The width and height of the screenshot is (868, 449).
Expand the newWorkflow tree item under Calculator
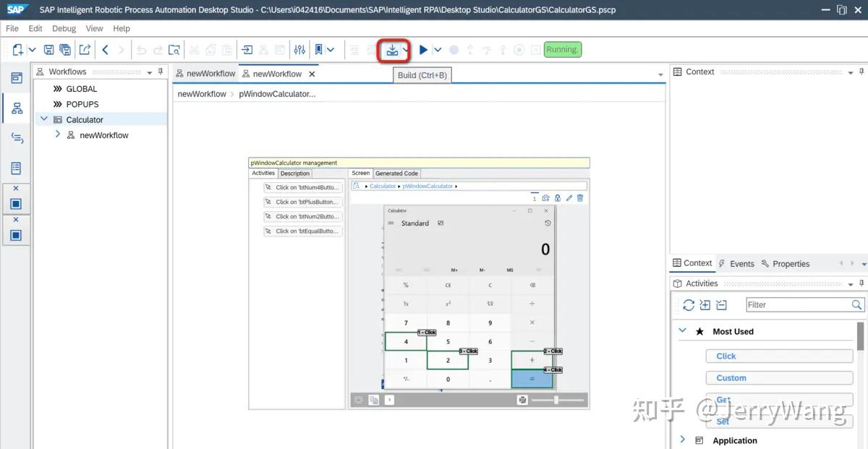tap(58, 134)
